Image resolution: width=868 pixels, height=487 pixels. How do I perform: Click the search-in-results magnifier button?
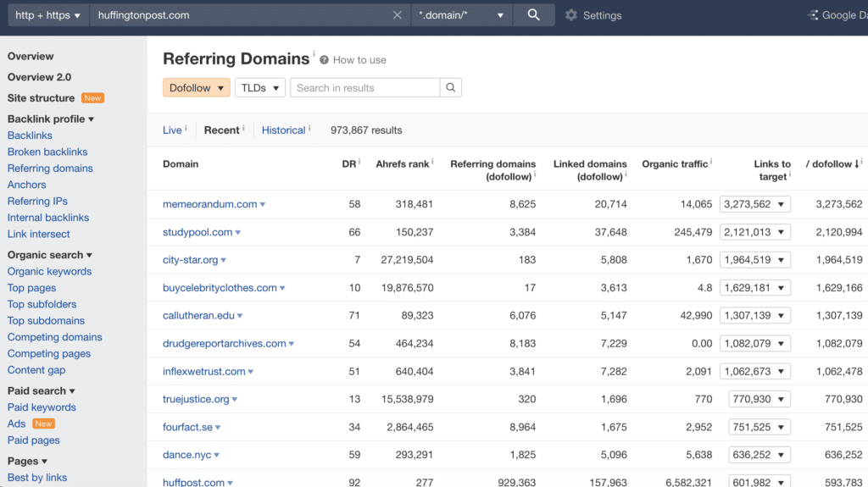[451, 88]
